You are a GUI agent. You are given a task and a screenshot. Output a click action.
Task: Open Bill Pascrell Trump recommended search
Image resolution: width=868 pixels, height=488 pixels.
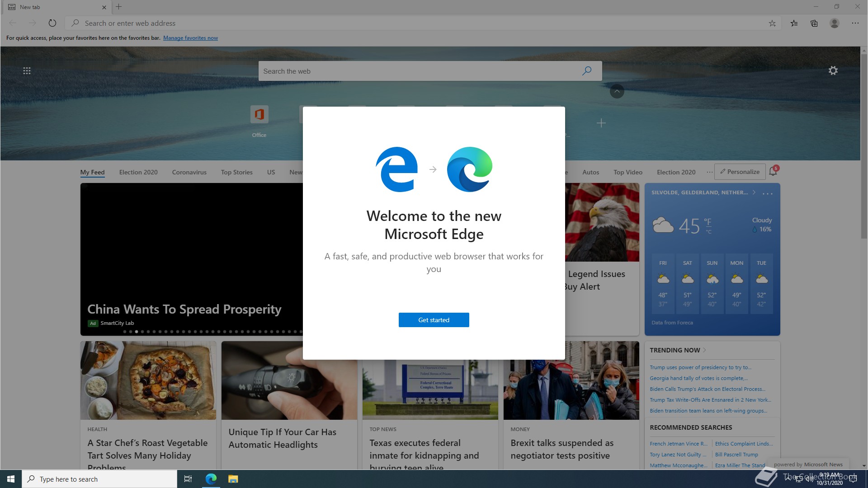click(736, 455)
